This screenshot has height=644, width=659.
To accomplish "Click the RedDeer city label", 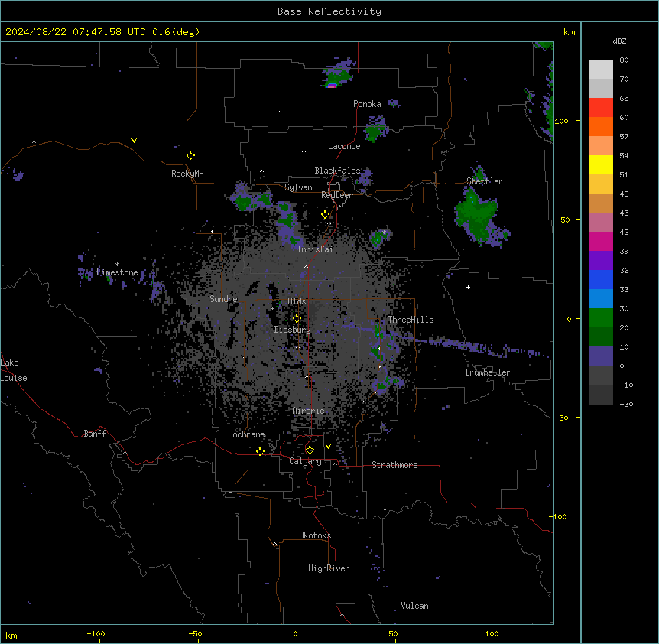I will tap(336, 195).
